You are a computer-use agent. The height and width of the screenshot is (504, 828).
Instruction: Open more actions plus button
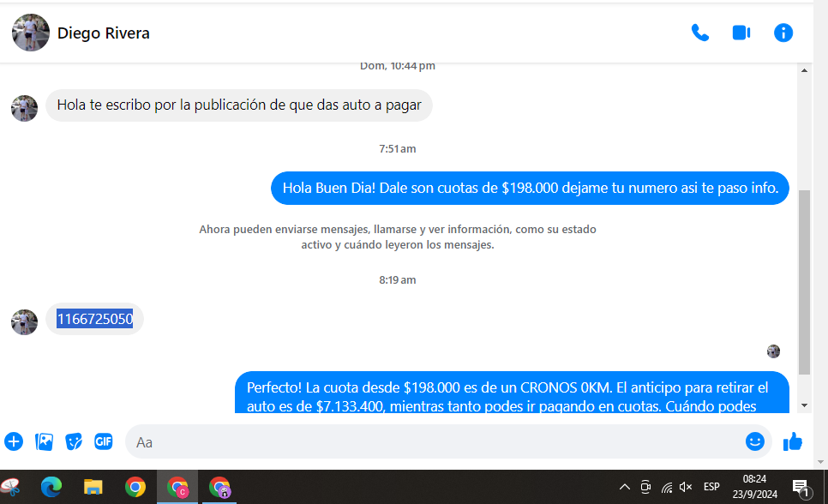click(x=14, y=441)
